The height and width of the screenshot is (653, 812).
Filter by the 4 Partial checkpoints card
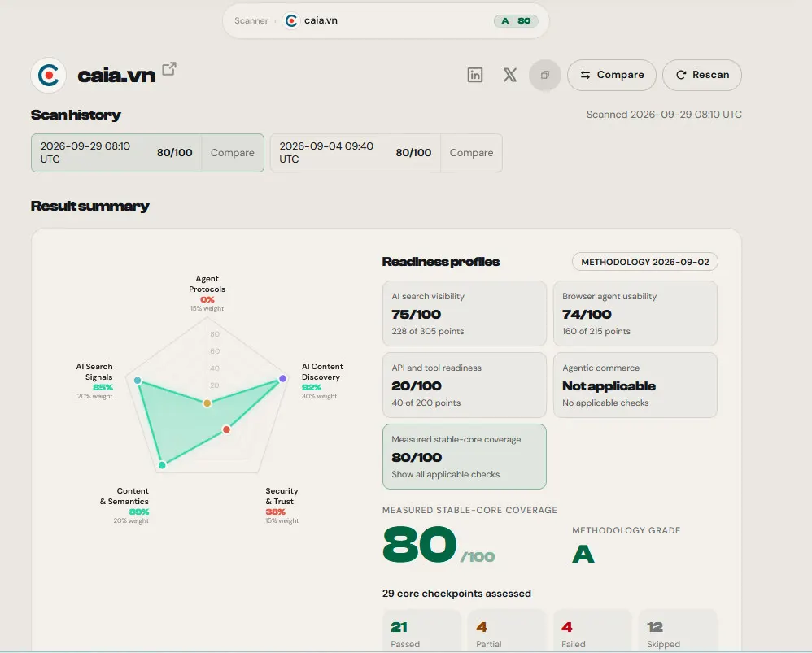(x=507, y=631)
